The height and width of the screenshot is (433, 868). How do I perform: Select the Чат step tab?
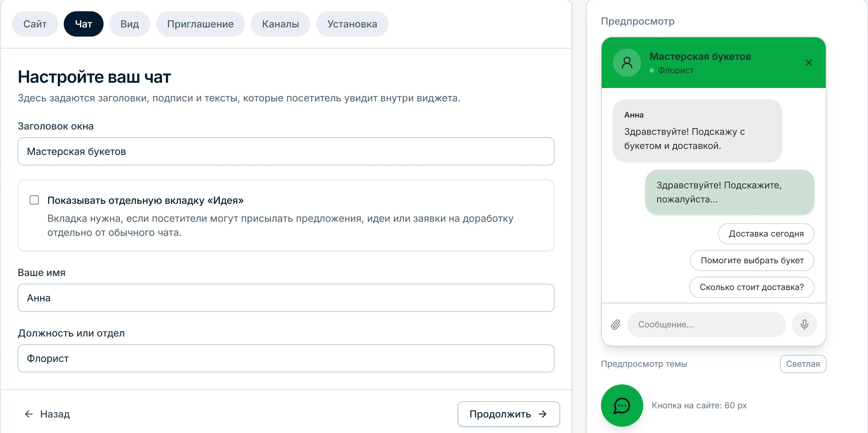(x=83, y=24)
